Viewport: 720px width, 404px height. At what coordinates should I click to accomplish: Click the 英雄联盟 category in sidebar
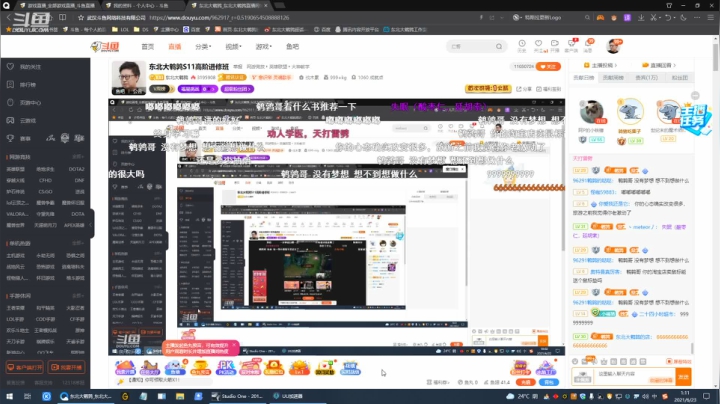(x=16, y=169)
